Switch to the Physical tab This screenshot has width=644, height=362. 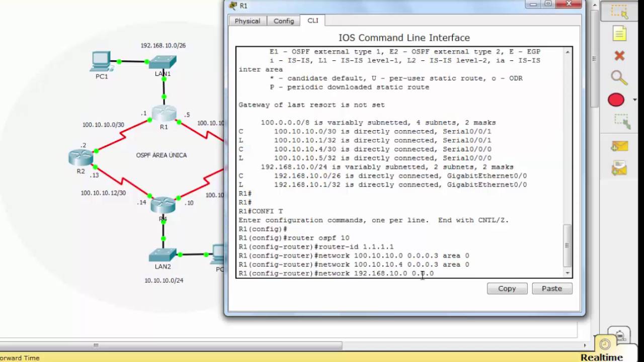click(x=248, y=21)
